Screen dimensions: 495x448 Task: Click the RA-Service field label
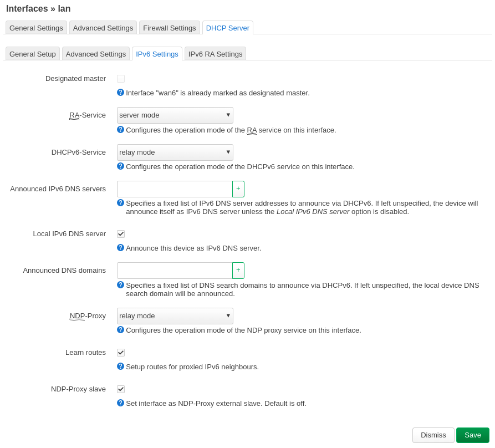[88, 115]
